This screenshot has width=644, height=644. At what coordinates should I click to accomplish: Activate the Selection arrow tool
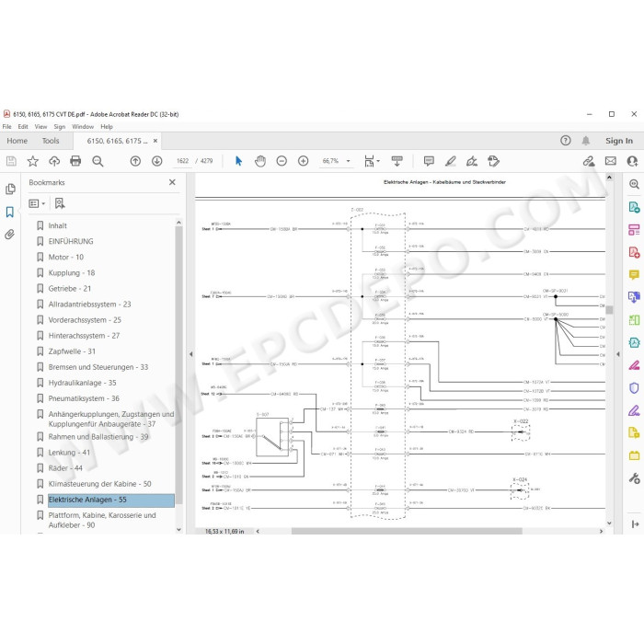[238, 161]
